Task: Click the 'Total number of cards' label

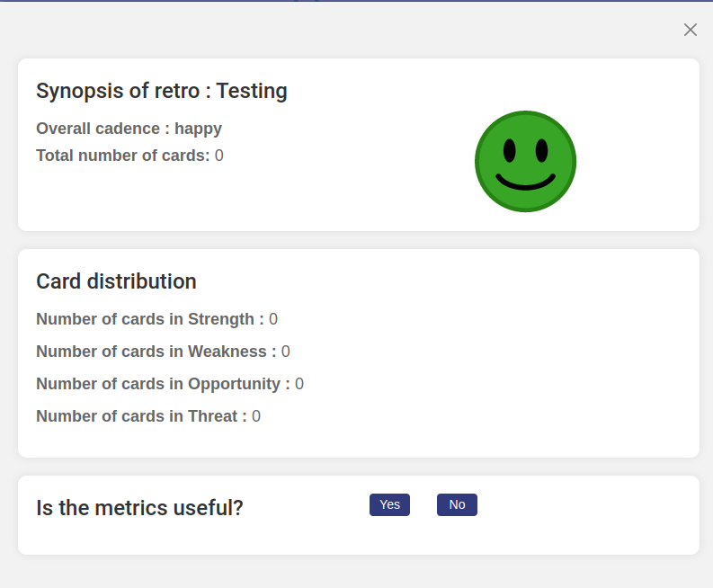Action: [122, 156]
